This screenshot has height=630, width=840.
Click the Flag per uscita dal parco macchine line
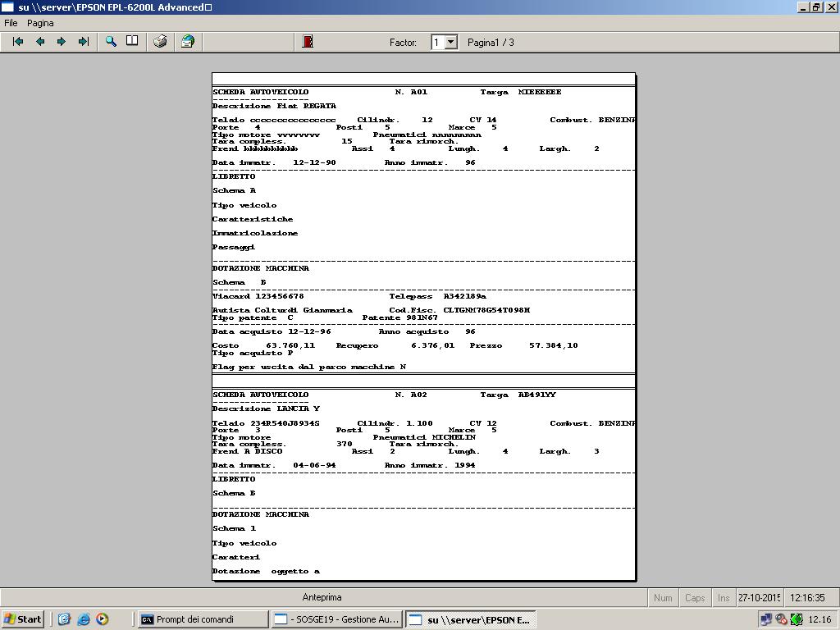309,367
